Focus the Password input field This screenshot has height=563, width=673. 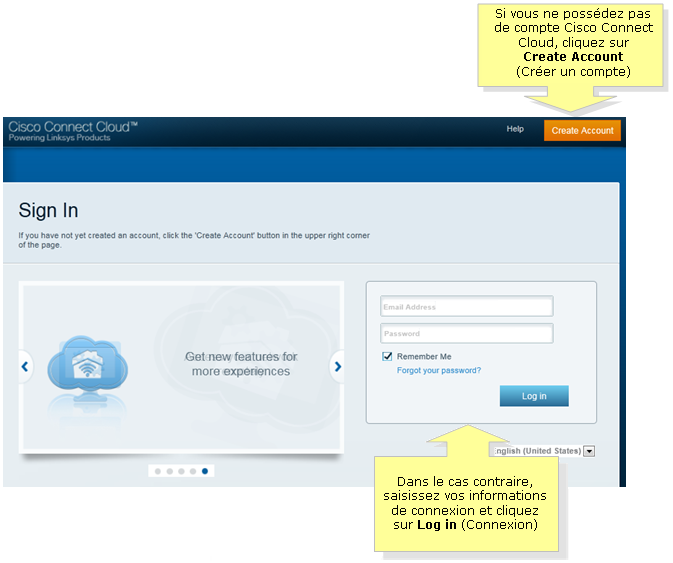tap(466, 334)
